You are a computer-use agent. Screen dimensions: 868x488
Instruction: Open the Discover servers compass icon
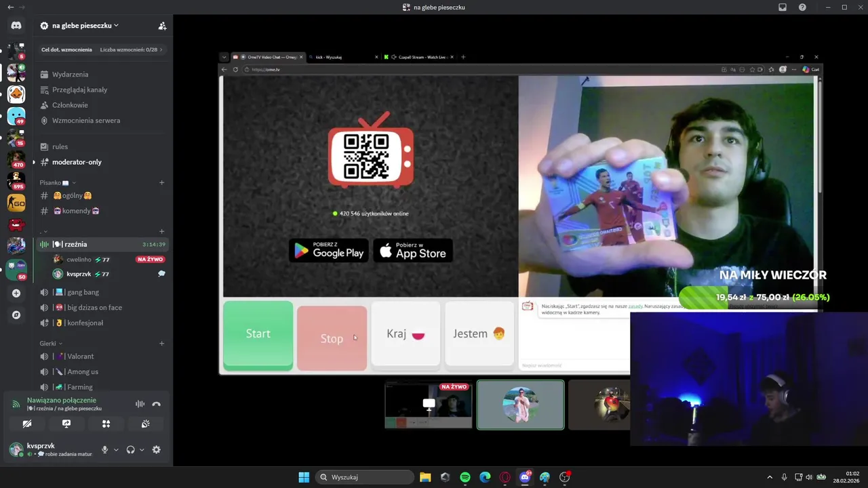coord(16,315)
